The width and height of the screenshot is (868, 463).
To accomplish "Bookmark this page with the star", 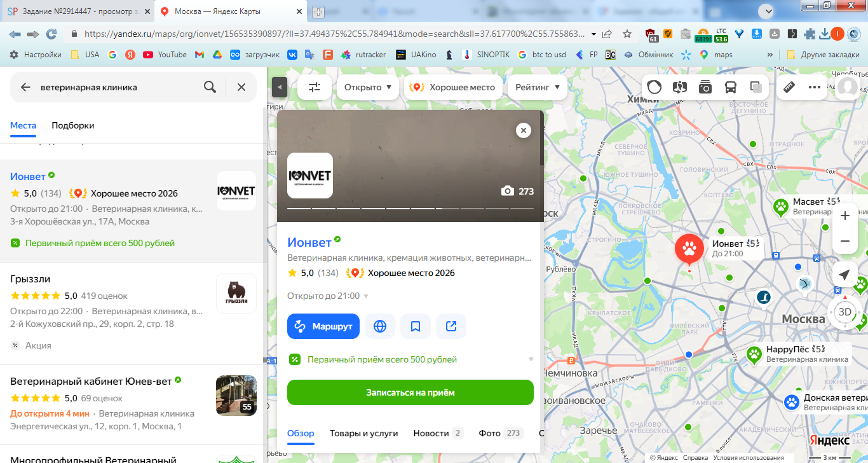I will coord(627,34).
